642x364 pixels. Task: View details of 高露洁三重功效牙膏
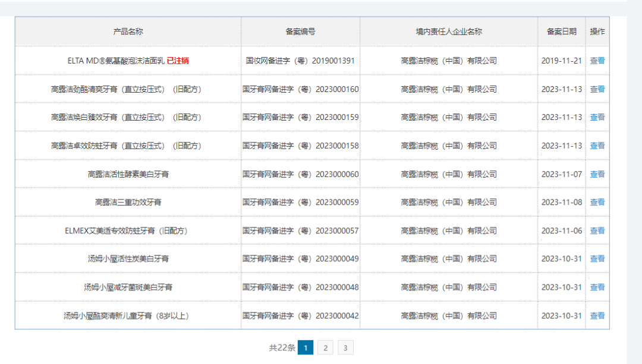pyautogui.click(x=597, y=202)
